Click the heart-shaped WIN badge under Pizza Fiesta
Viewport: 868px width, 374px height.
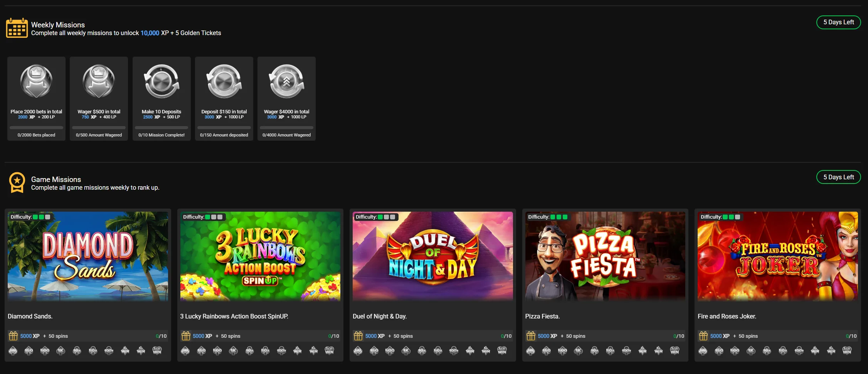(x=675, y=350)
